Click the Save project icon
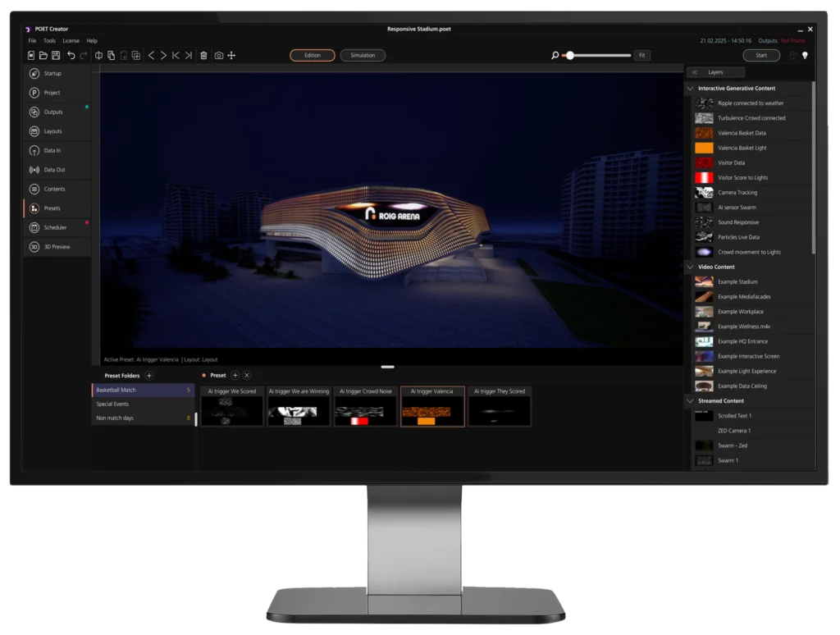 [x=56, y=56]
